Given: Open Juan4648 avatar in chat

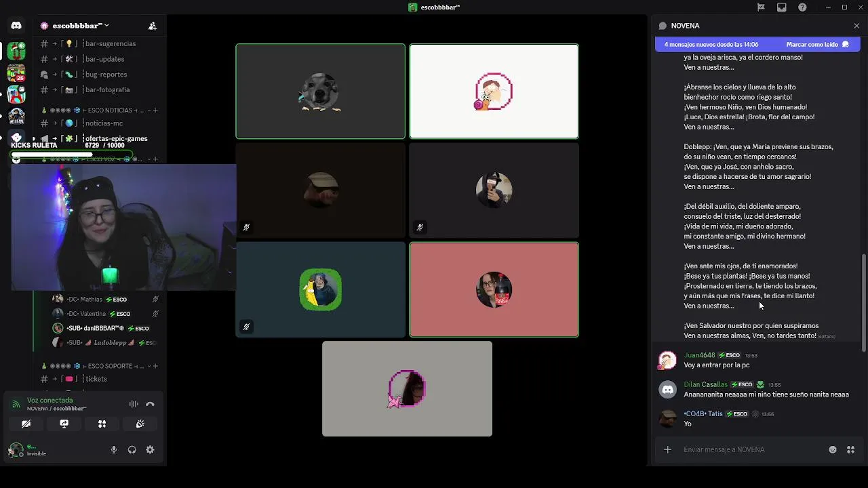Looking at the screenshot, I should click(668, 360).
